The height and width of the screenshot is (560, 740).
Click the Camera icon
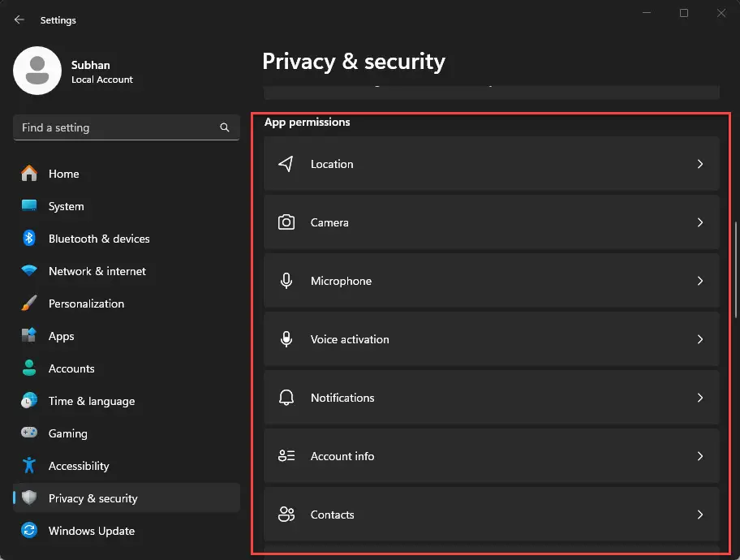click(x=286, y=222)
